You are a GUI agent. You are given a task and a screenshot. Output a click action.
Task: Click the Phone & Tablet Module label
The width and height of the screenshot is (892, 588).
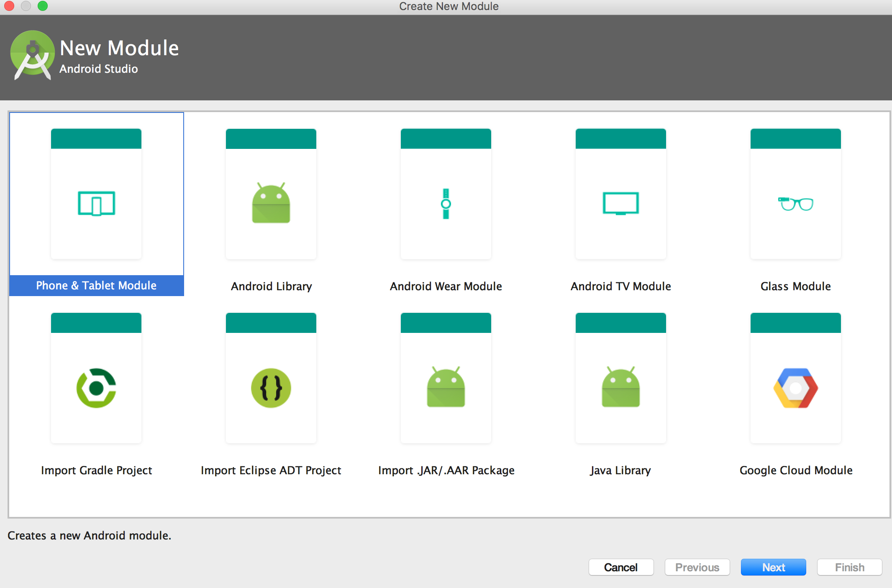[x=96, y=286]
